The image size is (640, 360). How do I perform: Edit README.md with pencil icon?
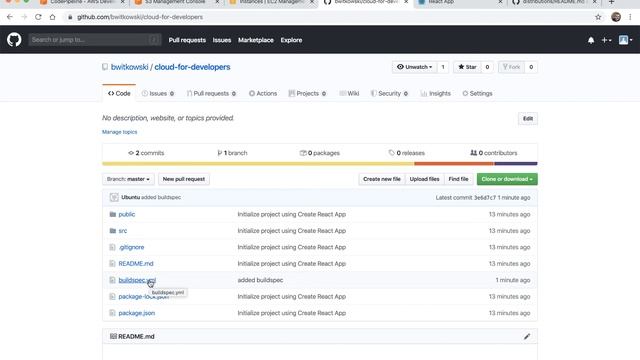[527, 336]
